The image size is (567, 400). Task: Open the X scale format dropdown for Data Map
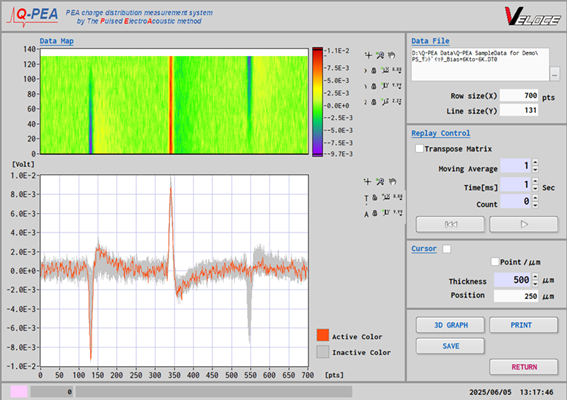pyautogui.click(x=397, y=71)
